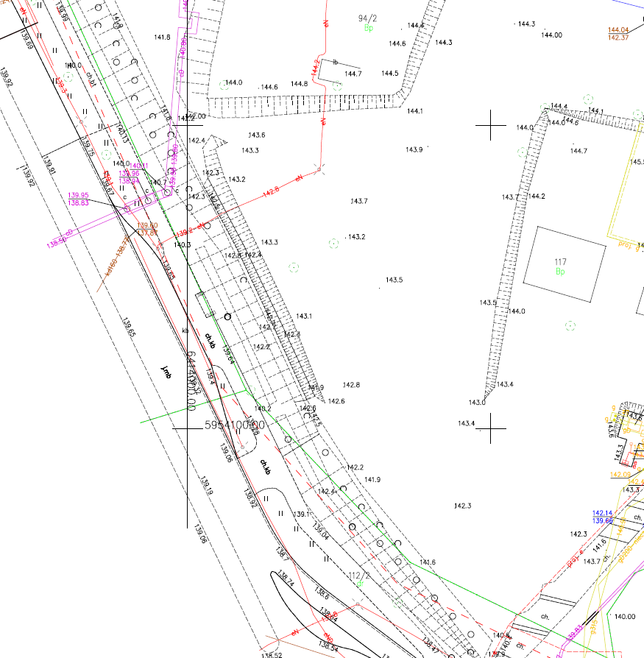Select the yellow proj. g label

(x=629, y=246)
